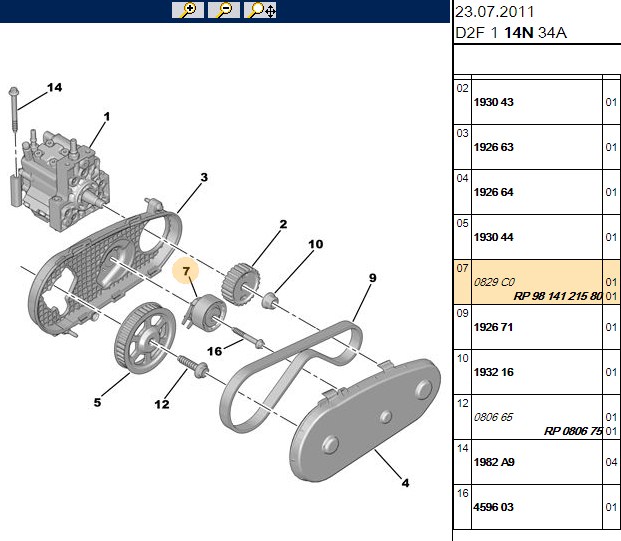Click quantity 04 for part 1982 A9
This screenshot has width=621, height=541.
[611, 462]
